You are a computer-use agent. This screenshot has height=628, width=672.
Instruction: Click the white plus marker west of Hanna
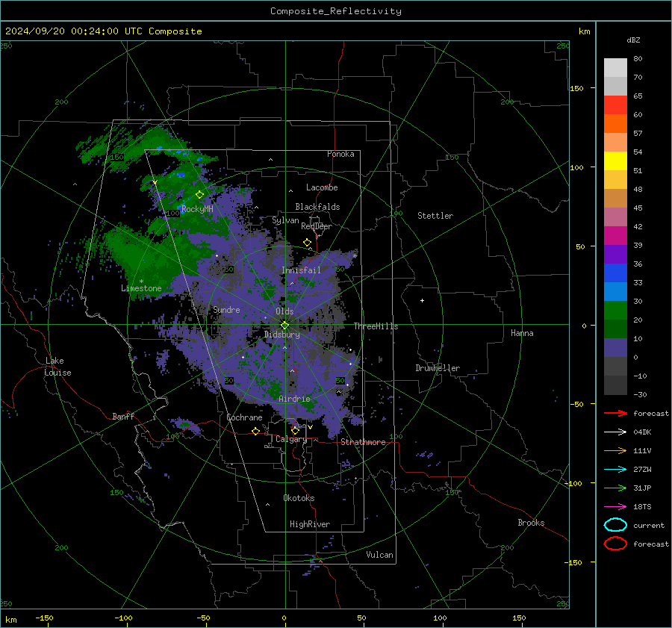click(x=422, y=300)
